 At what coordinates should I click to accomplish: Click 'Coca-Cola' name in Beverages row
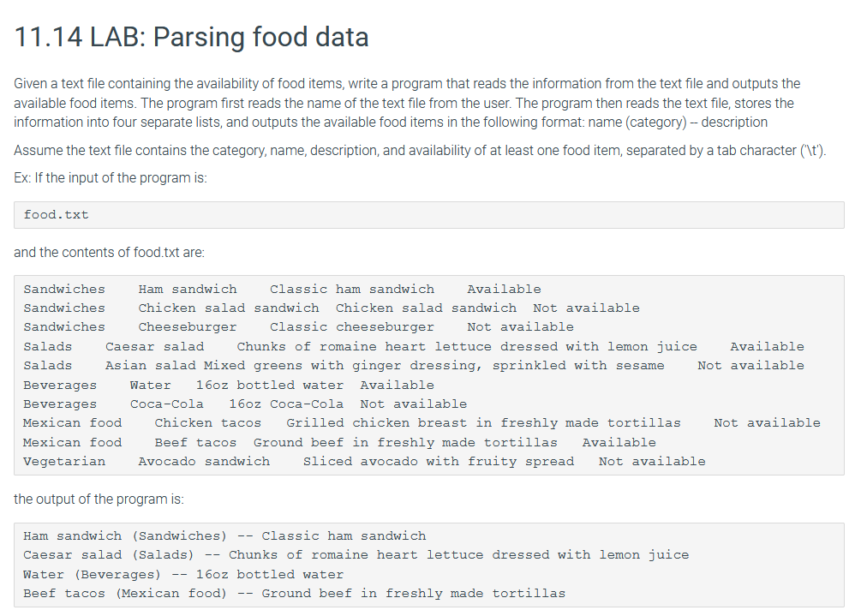pyautogui.click(x=166, y=404)
